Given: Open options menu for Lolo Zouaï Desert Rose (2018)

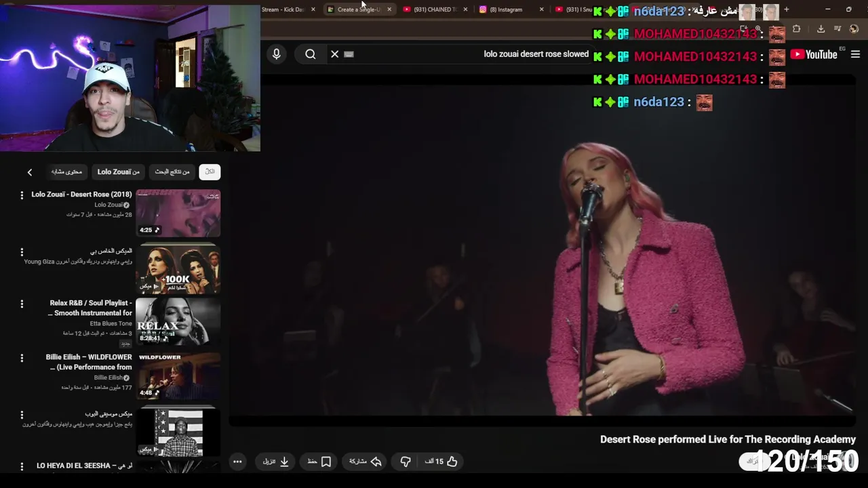Looking at the screenshot, I should coord(22,195).
